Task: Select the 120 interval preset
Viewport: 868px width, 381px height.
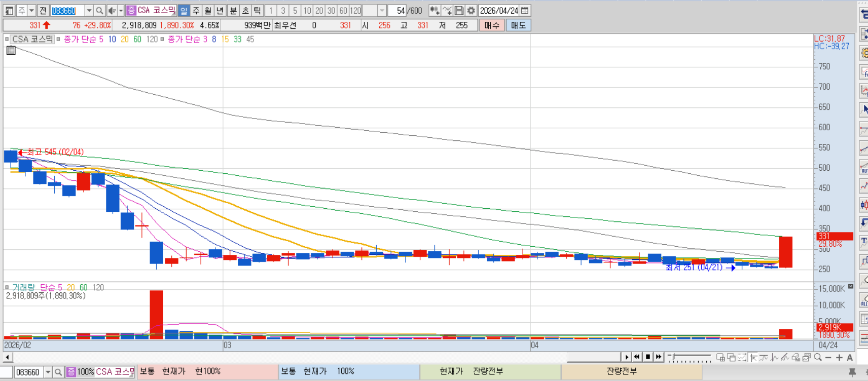Action: tap(355, 11)
